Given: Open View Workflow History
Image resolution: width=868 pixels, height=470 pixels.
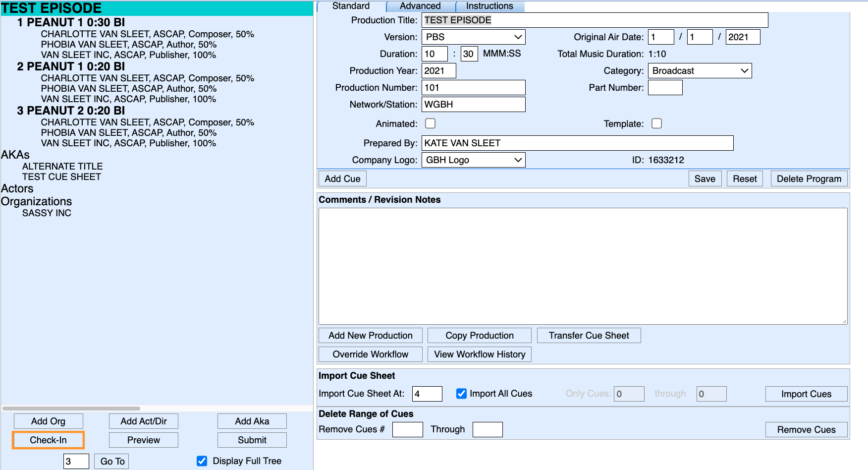Looking at the screenshot, I should [480, 354].
